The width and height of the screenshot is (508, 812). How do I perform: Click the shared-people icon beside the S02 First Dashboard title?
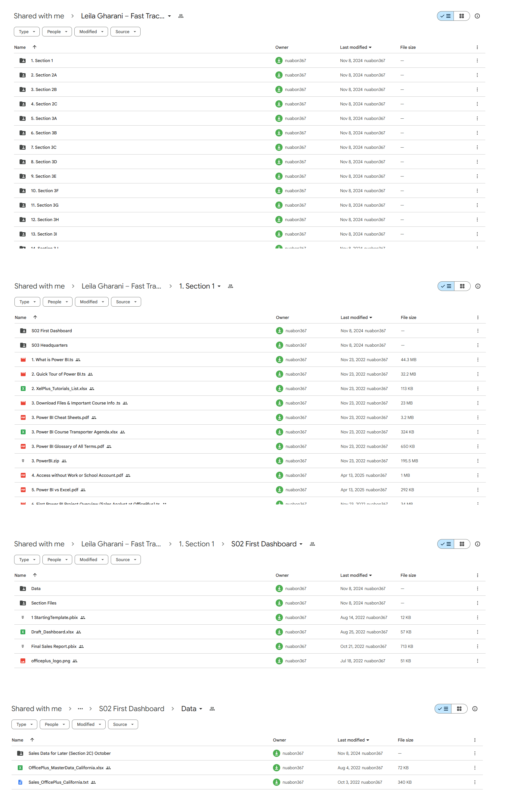[x=312, y=544]
